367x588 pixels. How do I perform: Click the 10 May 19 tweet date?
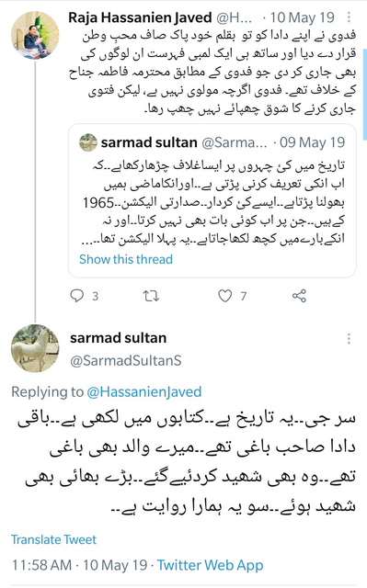pos(303,17)
